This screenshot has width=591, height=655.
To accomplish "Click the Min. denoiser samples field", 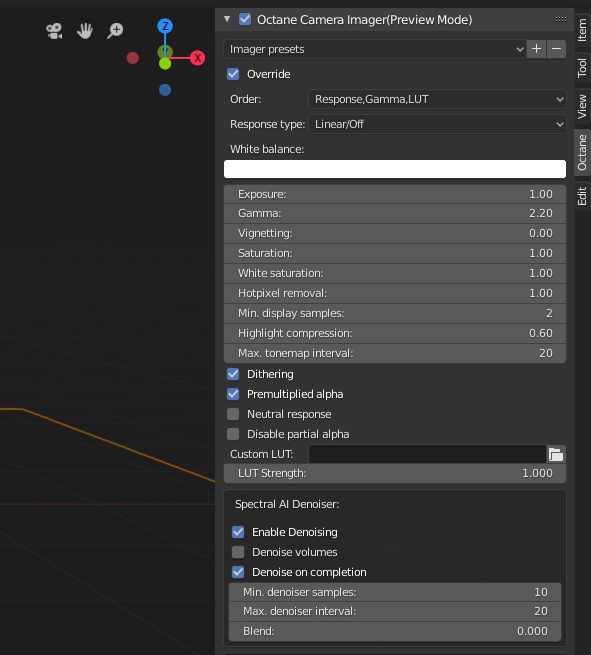I will click(x=395, y=592).
